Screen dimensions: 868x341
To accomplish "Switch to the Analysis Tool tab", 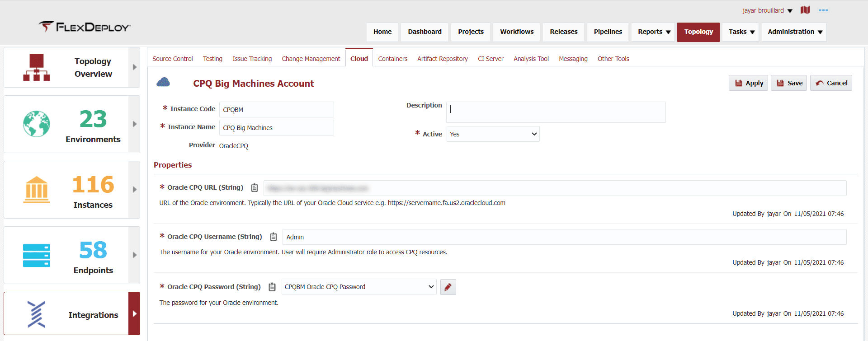I will click(531, 59).
